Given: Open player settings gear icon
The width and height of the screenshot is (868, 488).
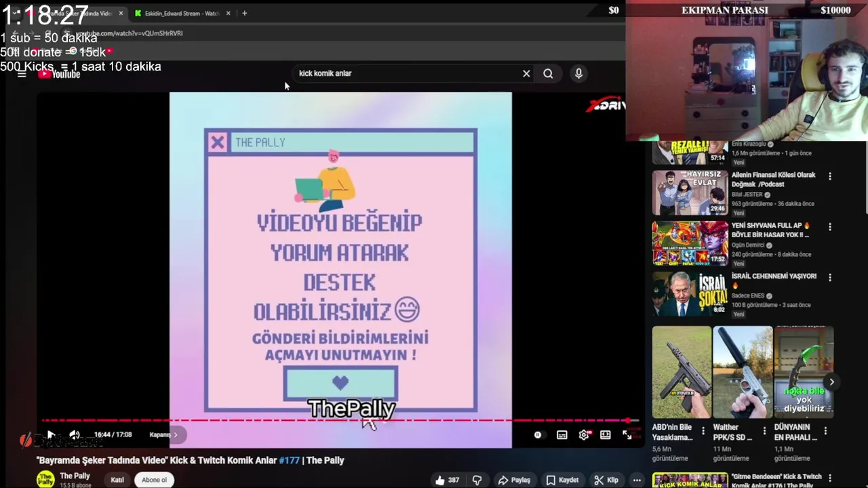Looking at the screenshot, I should coord(584,435).
